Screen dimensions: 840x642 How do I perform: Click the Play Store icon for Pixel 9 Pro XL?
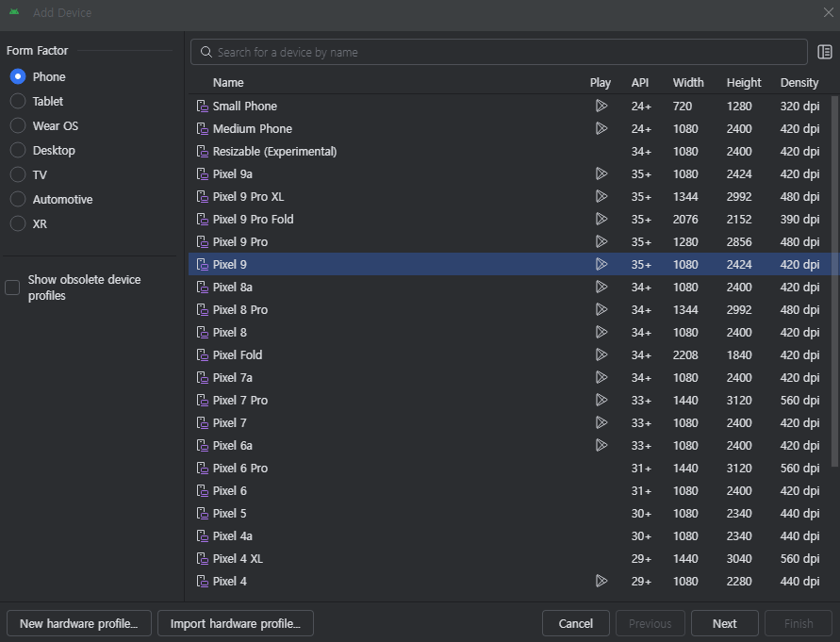[601, 196]
